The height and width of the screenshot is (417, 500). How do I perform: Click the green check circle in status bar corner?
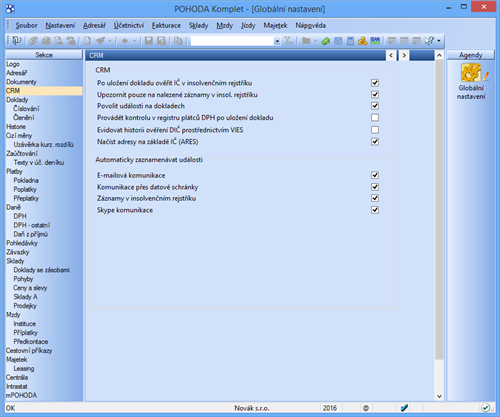click(485, 407)
